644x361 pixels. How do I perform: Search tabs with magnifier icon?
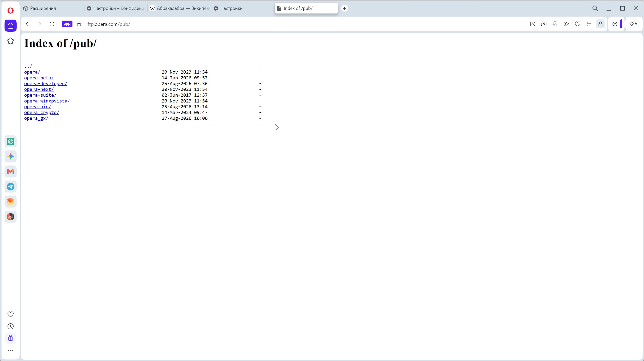click(595, 8)
